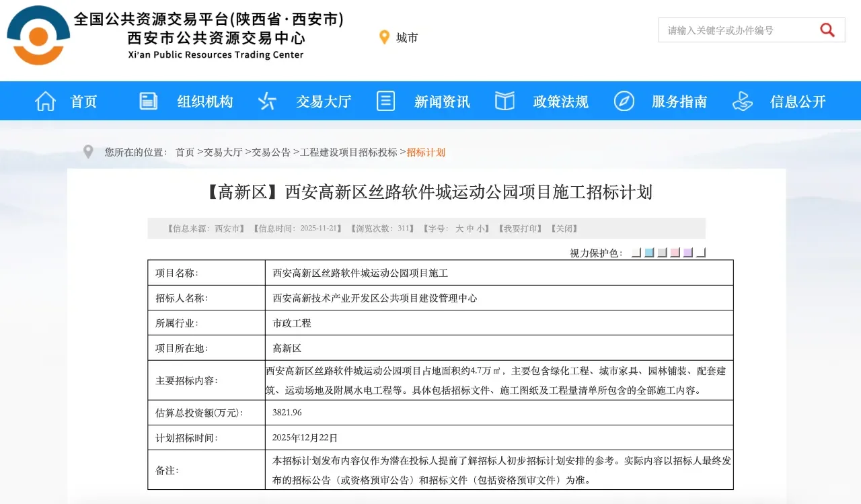The height and width of the screenshot is (504, 861).
Task: Select 小 to shrink the font size
Action: click(482, 228)
